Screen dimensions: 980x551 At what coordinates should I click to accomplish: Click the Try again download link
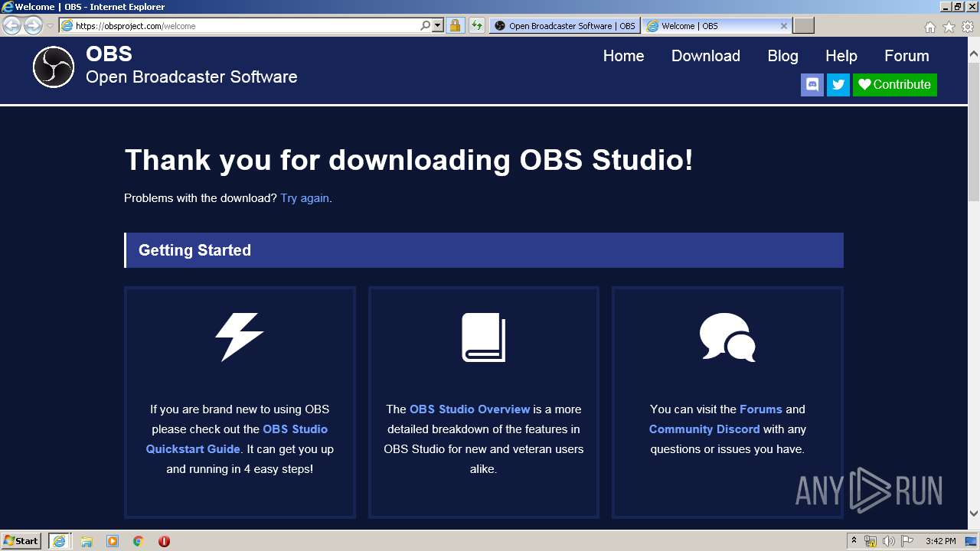click(305, 198)
